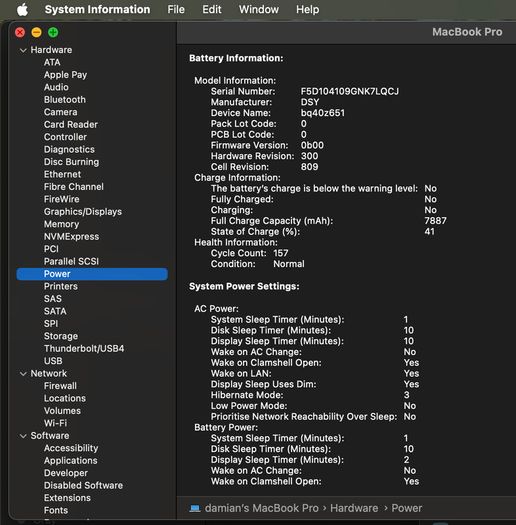Image resolution: width=516 pixels, height=525 pixels.
Task: Select Storage in the sidebar
Action: [x=61, y=336]
